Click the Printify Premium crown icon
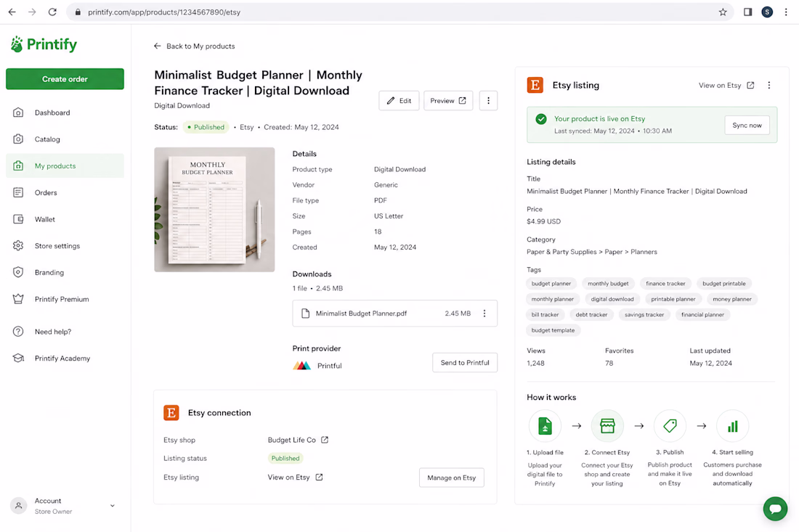The height and width of the screenshot is (532, 799). pos(18,299)
